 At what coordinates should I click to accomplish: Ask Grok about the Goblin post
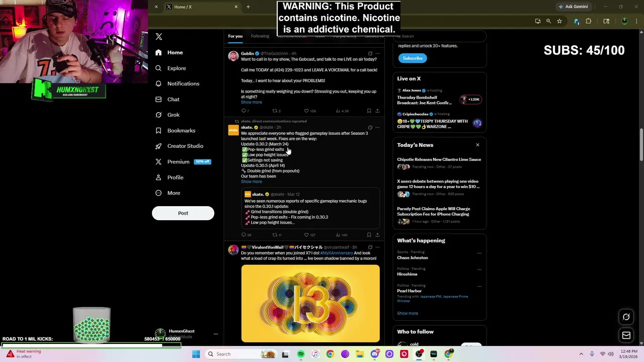(370, 53)
